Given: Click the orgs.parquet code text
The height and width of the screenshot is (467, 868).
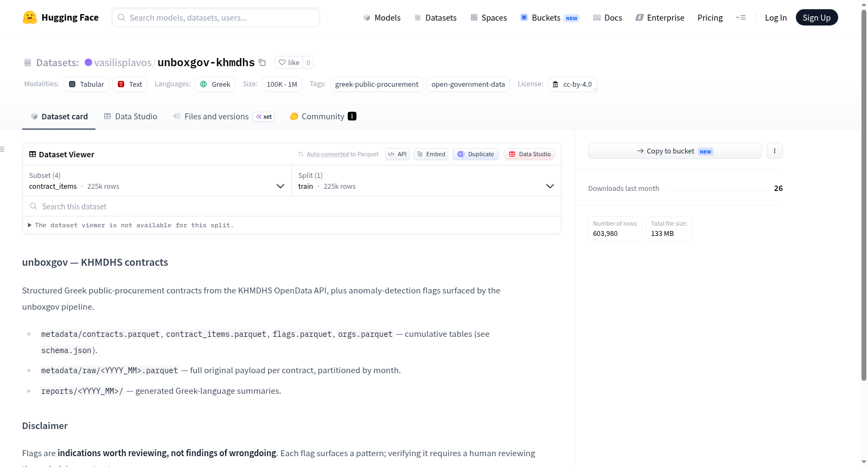Looking at the screenshot, I should click(365, 334).
